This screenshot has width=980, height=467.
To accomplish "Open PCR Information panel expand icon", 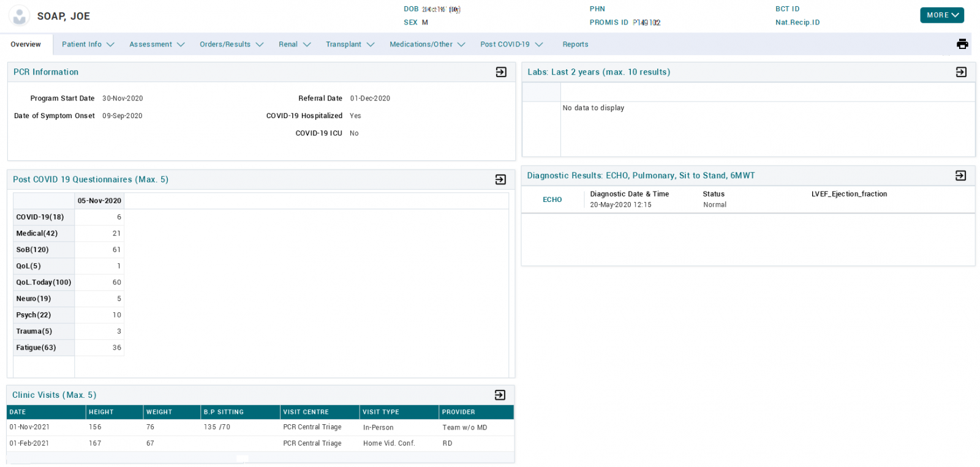I will 501,72.
